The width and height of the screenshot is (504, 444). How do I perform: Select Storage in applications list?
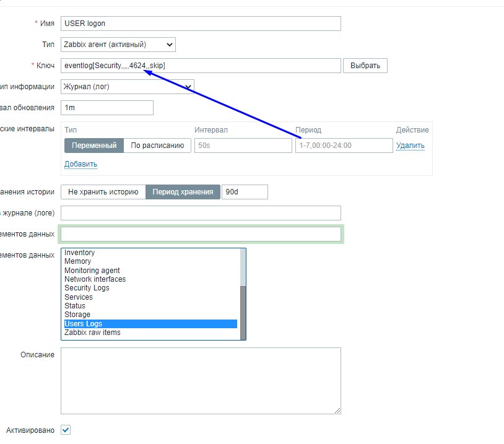point(150,315)
